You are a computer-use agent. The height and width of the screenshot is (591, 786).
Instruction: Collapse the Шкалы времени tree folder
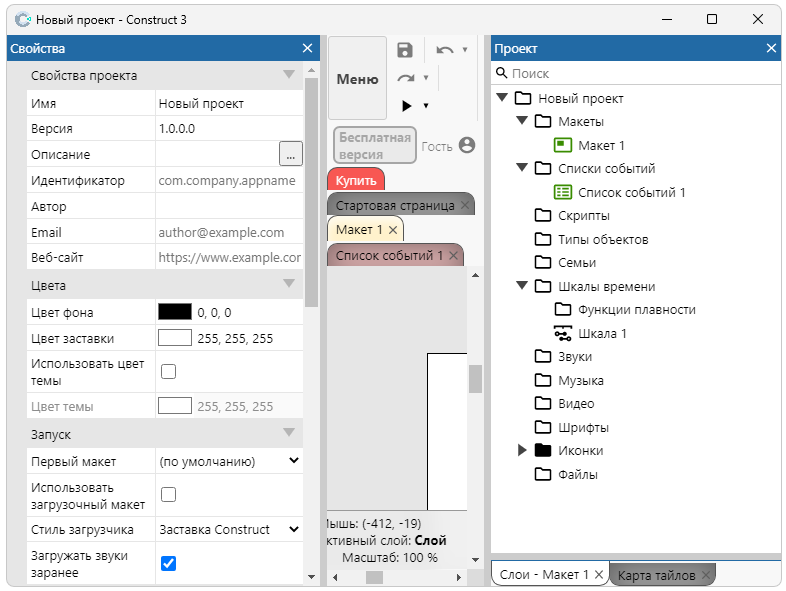[522, 285]
